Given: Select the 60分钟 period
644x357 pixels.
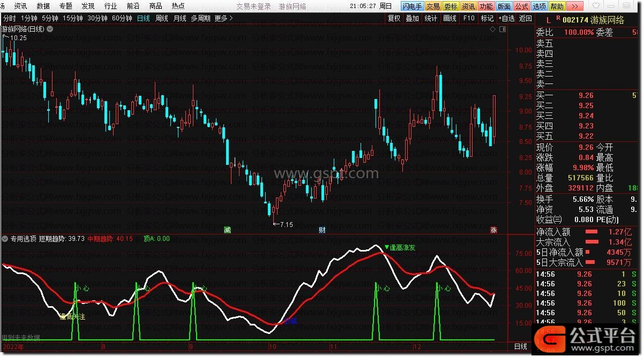Looking at the screenshot, I should click(x=122, y=18).
